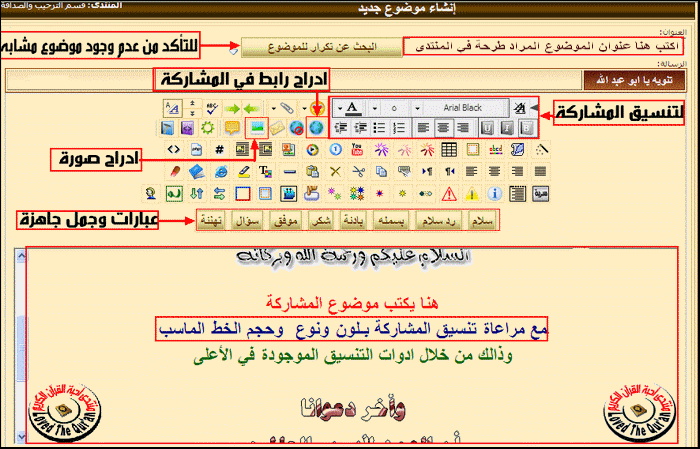Click the insert image icon
This screenshot has width=700, height=449.
click(x=254, y=128)
